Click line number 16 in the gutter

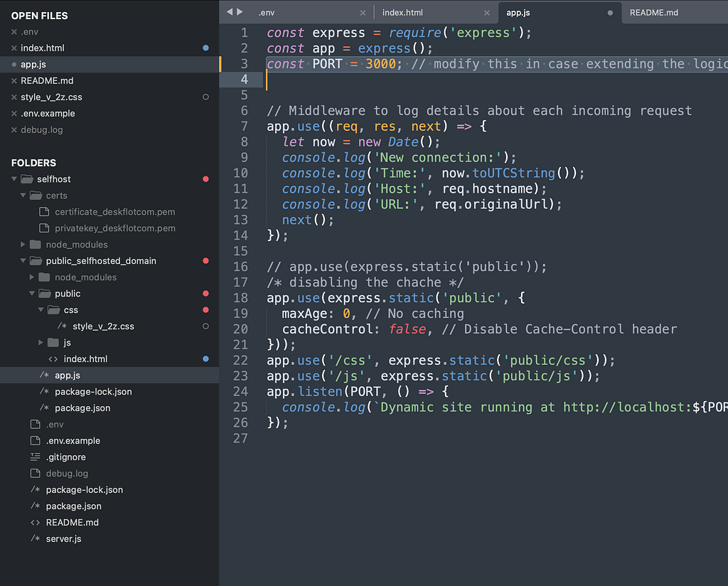click(240, 267)
